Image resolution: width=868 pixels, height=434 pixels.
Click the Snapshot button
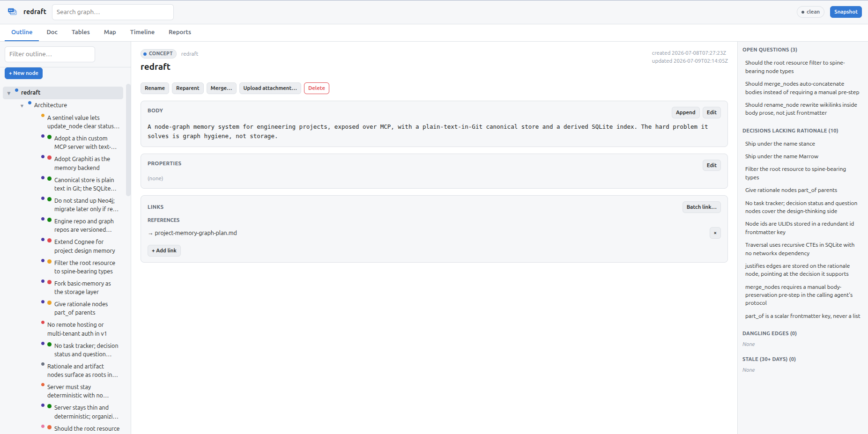(846, 12)
